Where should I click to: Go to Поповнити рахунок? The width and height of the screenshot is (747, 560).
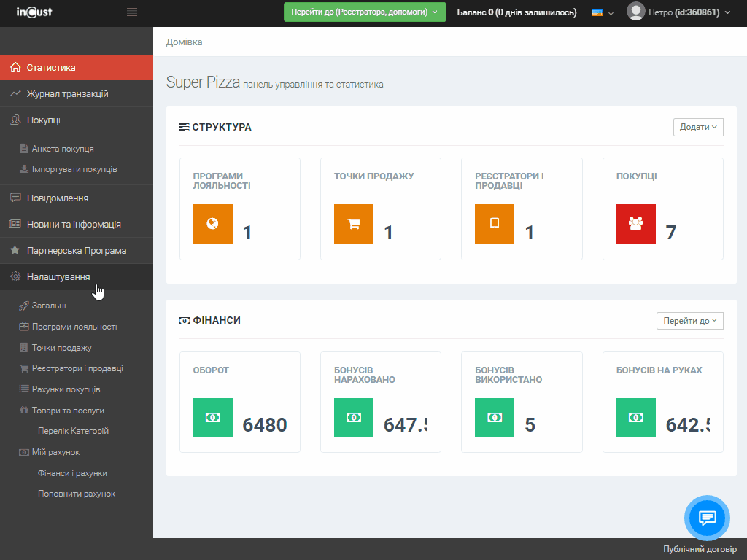(77, 494)
